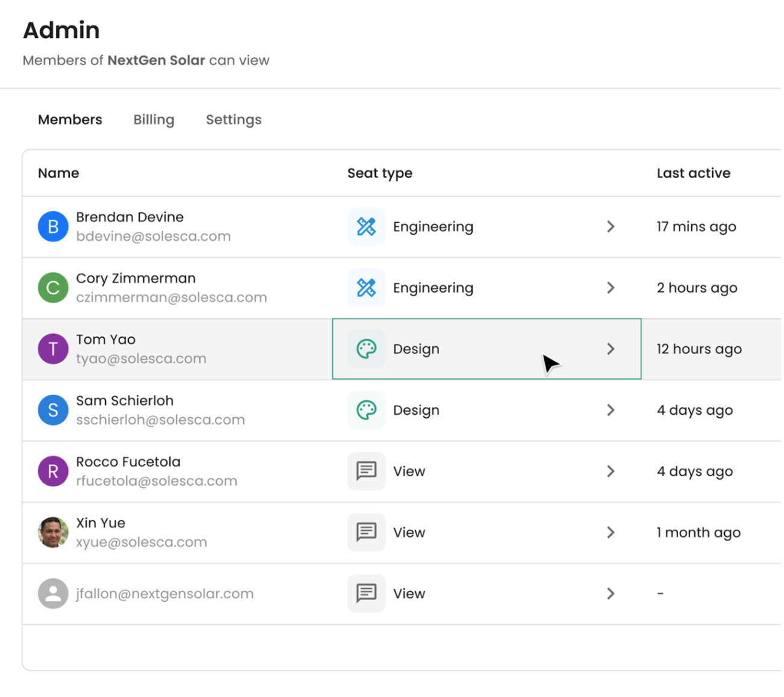Image resolution: width=784 pixels, height=697 pixels.
Task: Click the Sam Schierloh name
Action: pyautogui.click(x=125, y=401)
